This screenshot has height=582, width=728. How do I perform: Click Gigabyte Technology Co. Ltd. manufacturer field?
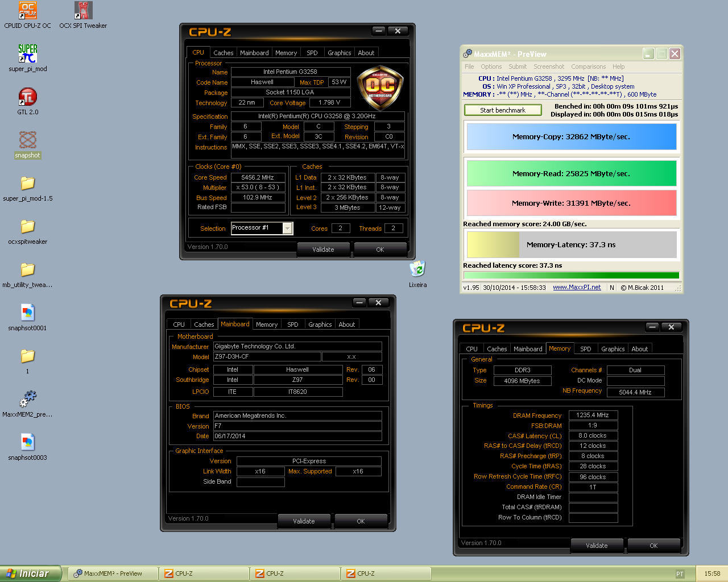click(x=297, y=346)
